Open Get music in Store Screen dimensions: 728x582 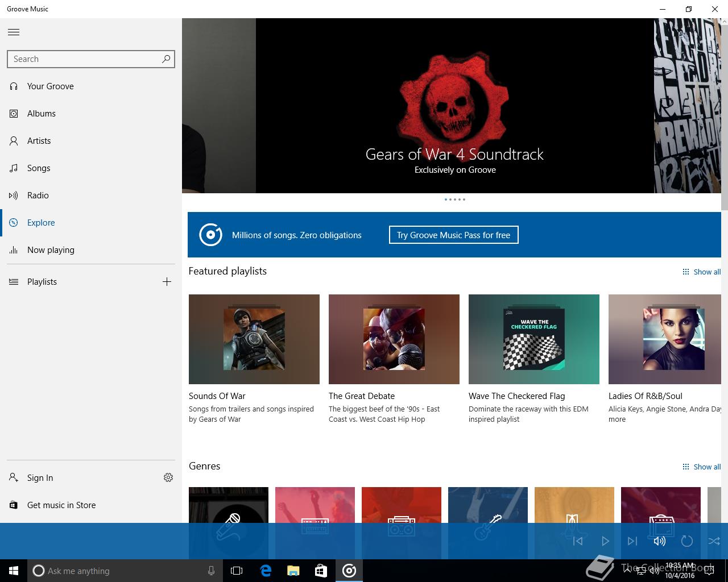point(91,505)
